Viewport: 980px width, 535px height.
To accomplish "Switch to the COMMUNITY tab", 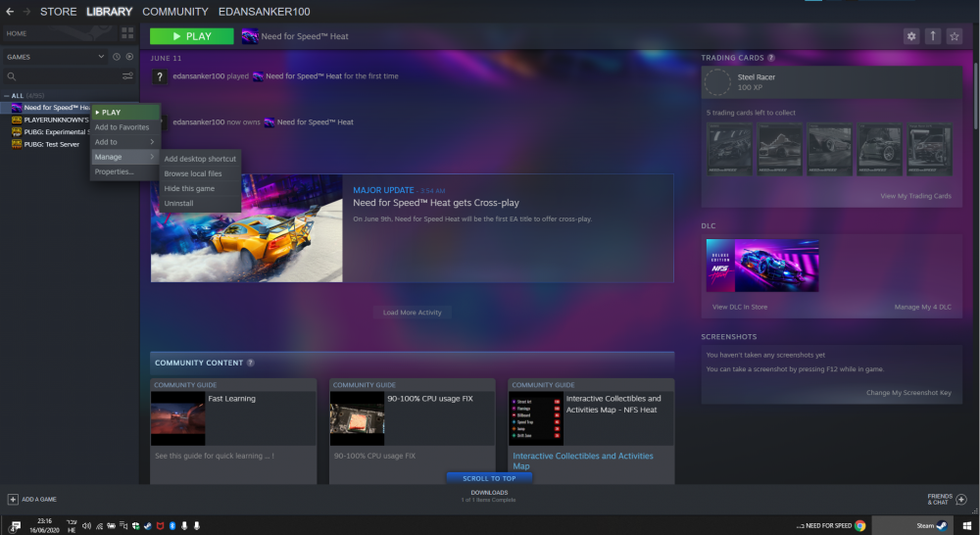I will click(175, 11).
